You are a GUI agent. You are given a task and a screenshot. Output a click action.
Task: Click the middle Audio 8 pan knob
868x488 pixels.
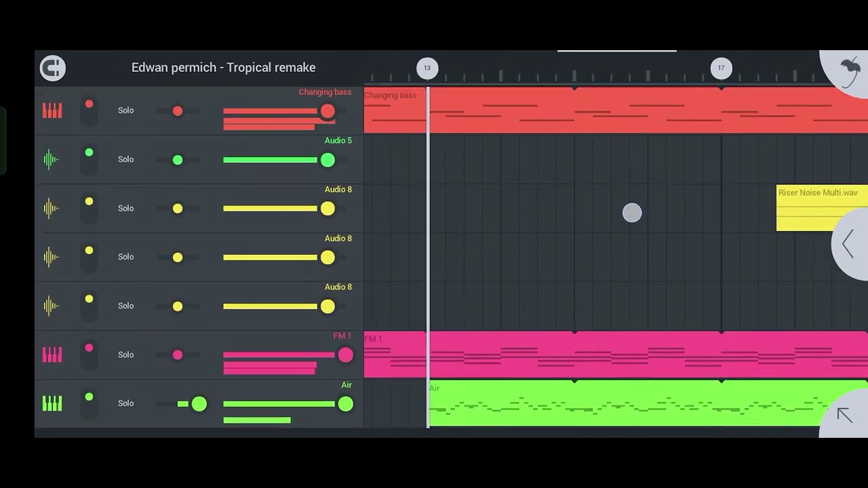point(178,258)
